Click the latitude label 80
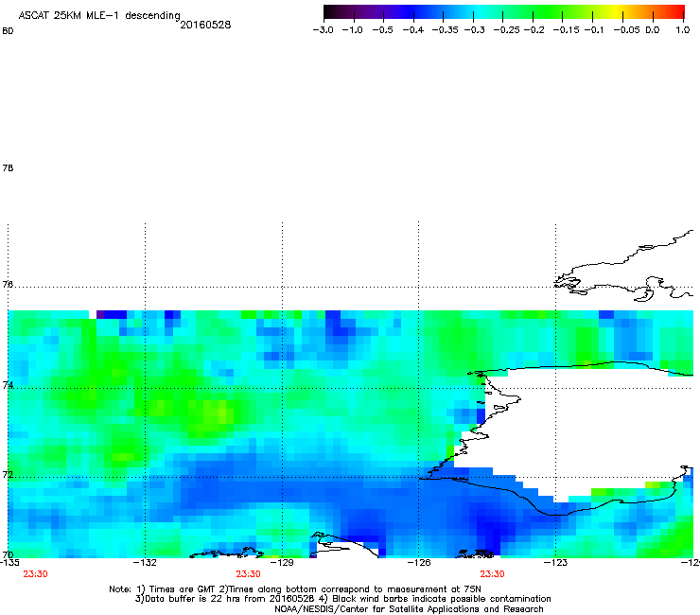 pyautogui.click(x=8, y=31)
